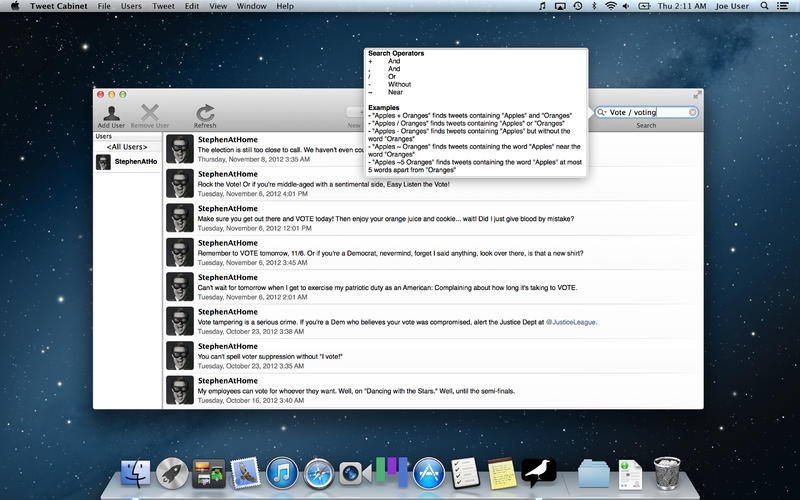
Task: Click the search field containing Vote / voting
Action: pos(646,112)
